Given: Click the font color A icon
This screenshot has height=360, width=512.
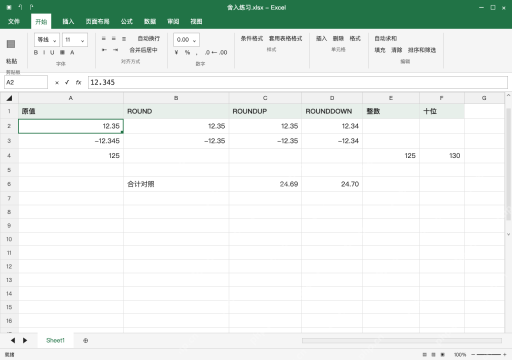Looking at the screenshot, I should (72, 53).
